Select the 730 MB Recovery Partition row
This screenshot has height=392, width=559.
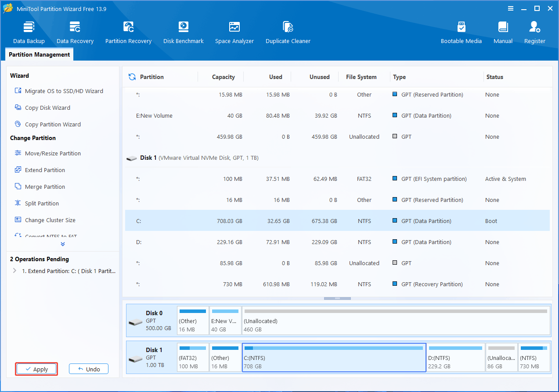tap(337, 284)
